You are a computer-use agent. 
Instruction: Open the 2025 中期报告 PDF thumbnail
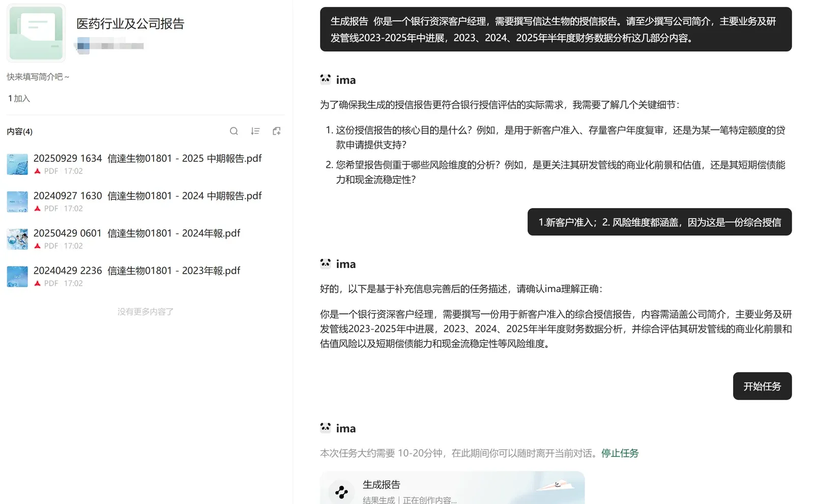(x=17, y=164)
